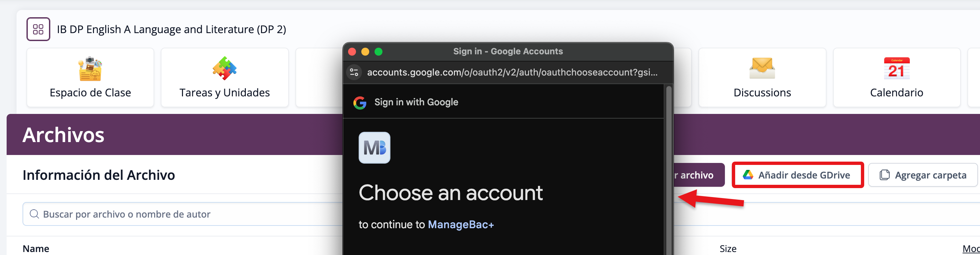The width and height of the screenshot is (980, 255).
Task: Open the class menu grid icon
Action: (x=38, y=29)
